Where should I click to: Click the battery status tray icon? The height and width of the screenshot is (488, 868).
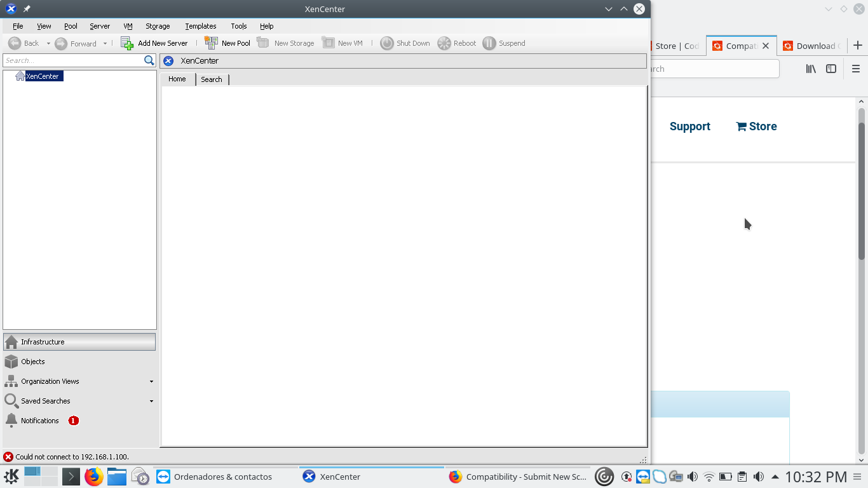coord(726,477)
